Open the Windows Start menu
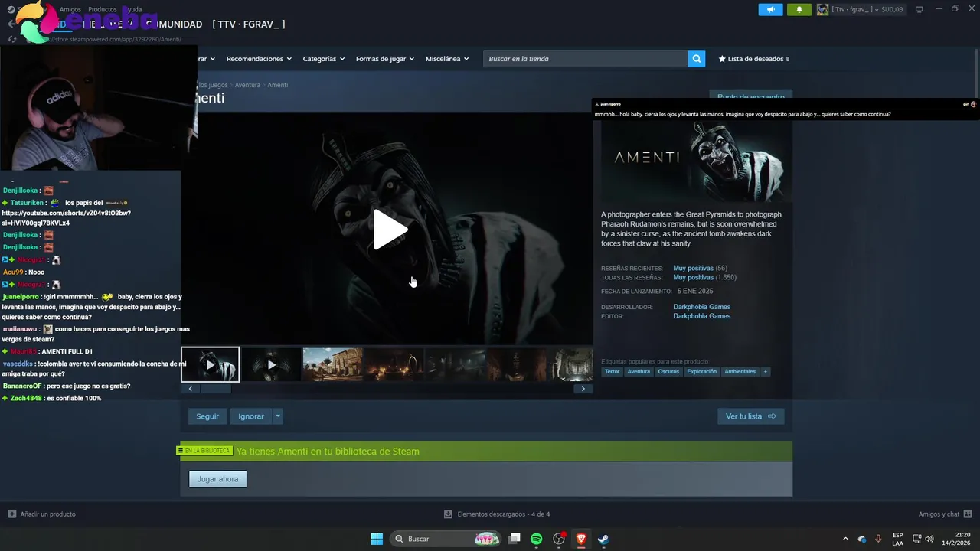Screen dimensions: 980x551 [377, 539]
